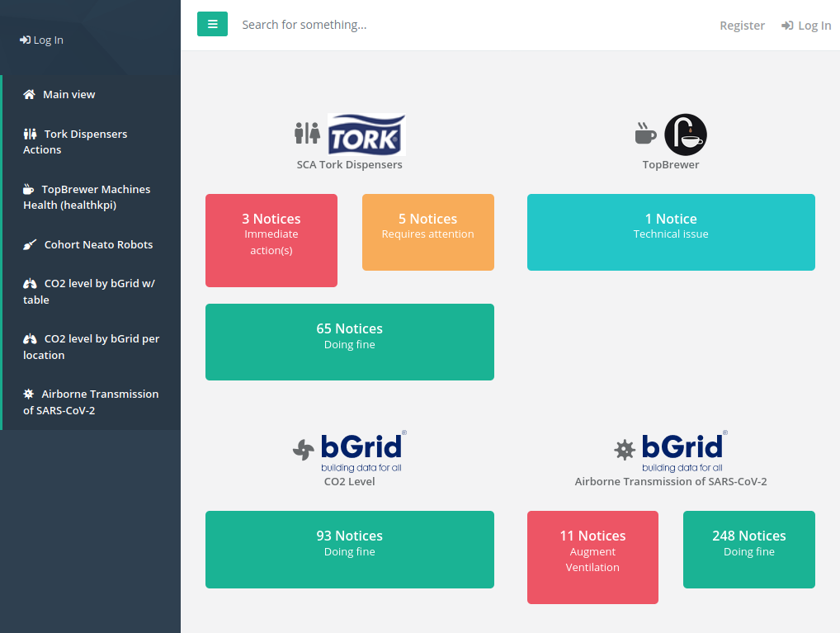Open Cohort Neato Robots menu item
840x633 pixels.
tap(92, 244)
